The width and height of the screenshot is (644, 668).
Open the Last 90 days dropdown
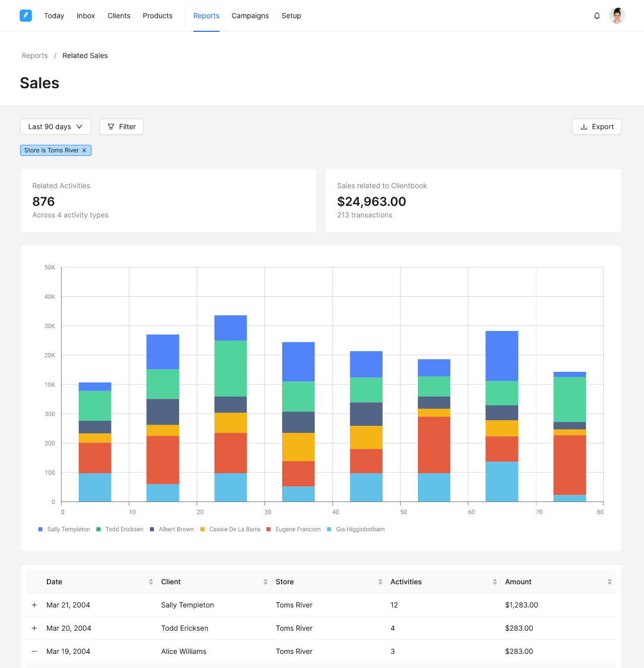(56, 127)
